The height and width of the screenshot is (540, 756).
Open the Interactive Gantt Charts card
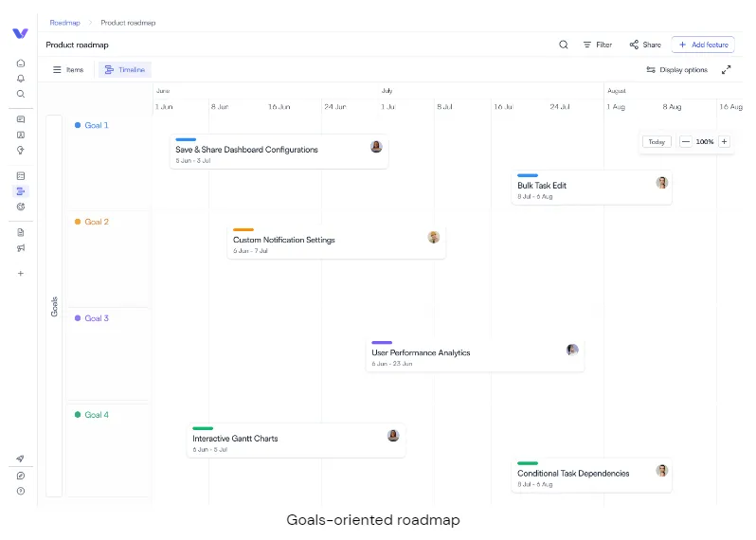click(297, 441)
